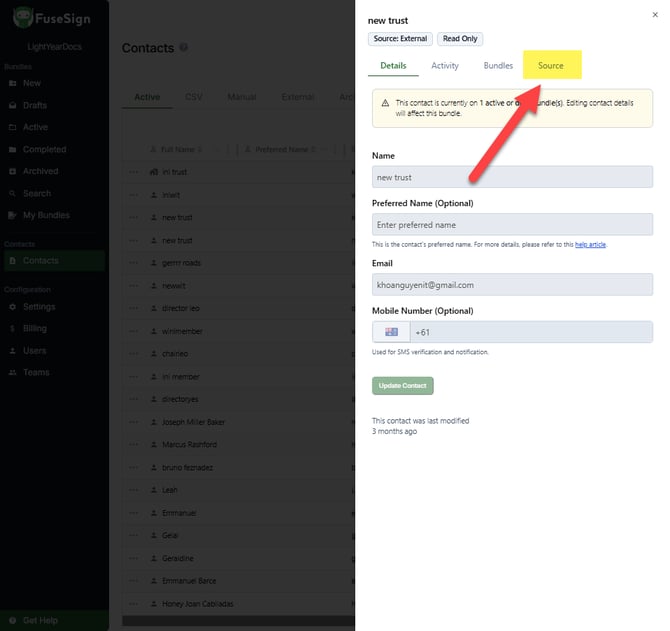
Task: Open Active bundles in sidebar
Action: click(x=35, y=127)
